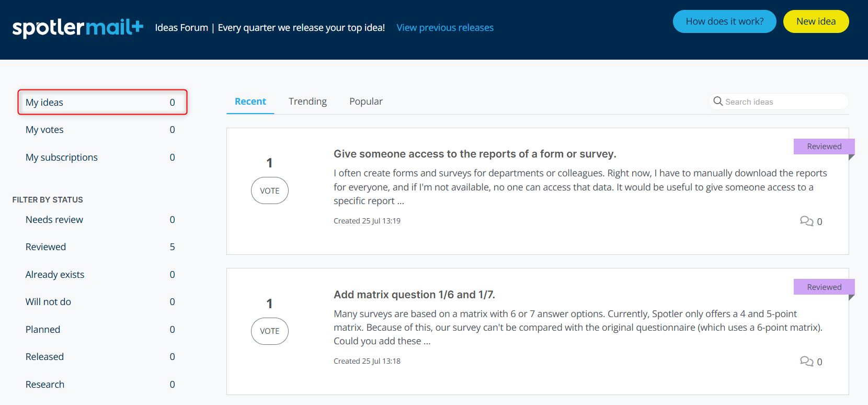This screenshot has height=405, width=868.
Task: Select the Recent tab
Action: 250,102
